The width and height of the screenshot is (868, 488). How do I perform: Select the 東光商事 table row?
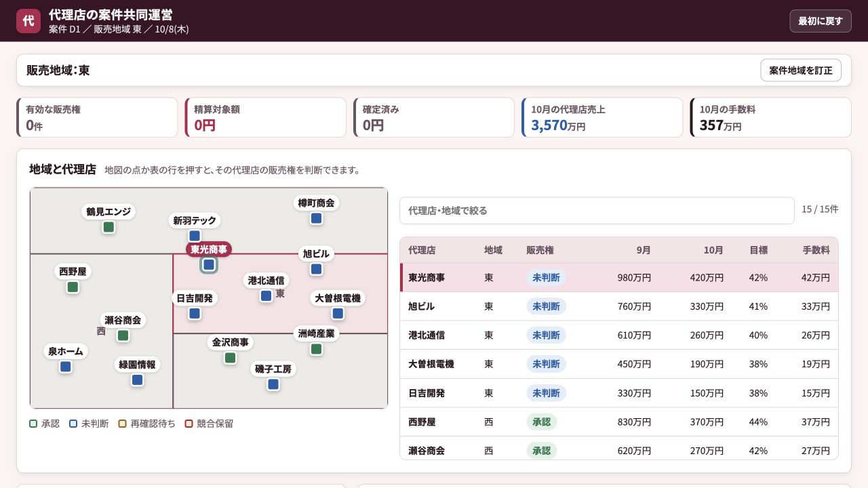(x=619, y=278)
